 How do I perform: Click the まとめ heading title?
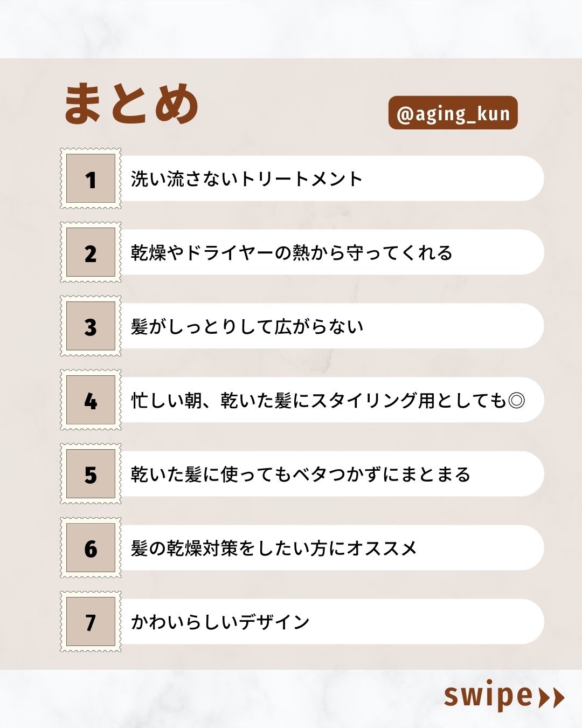tap(131, 104)
